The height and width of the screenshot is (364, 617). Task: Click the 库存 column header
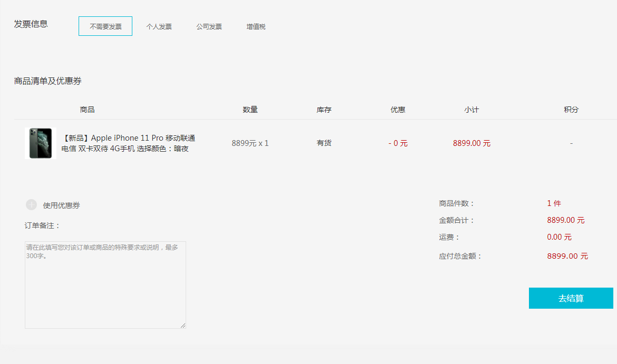coord(324,110)
